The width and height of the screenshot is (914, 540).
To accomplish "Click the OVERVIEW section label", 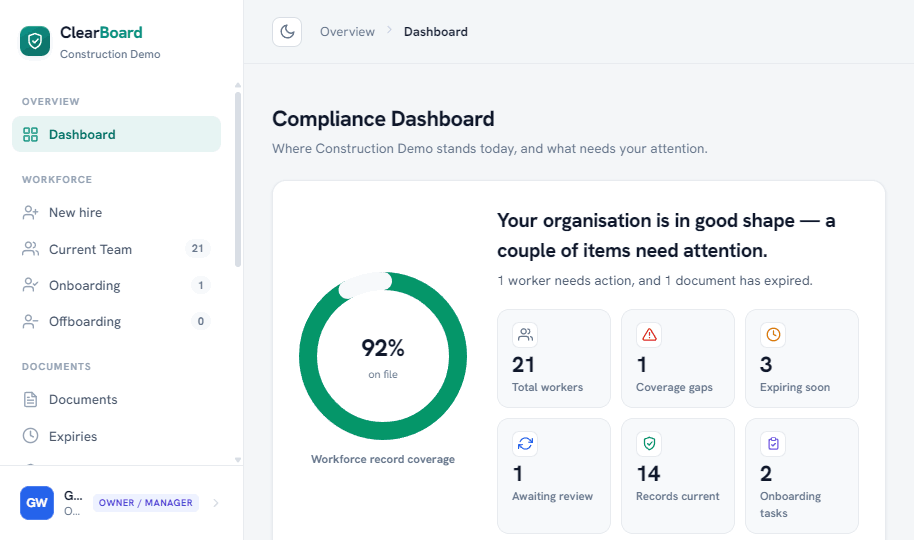I will 51,101.
